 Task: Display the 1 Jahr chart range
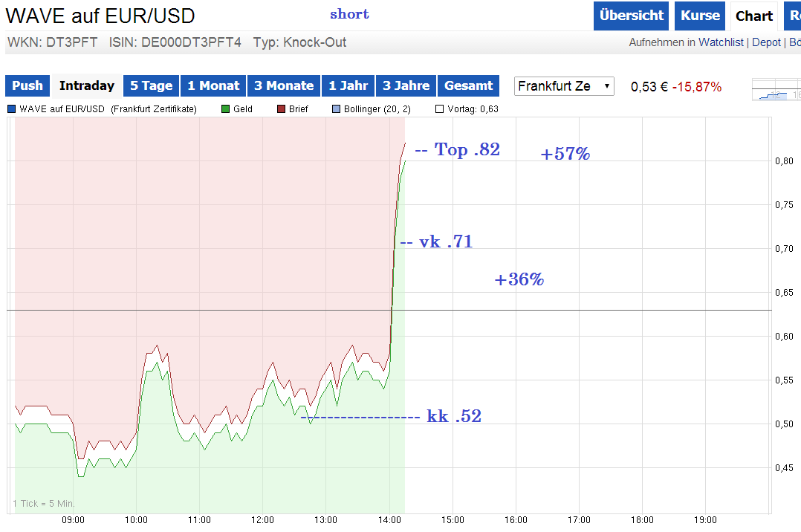click(x=348, y=85)
